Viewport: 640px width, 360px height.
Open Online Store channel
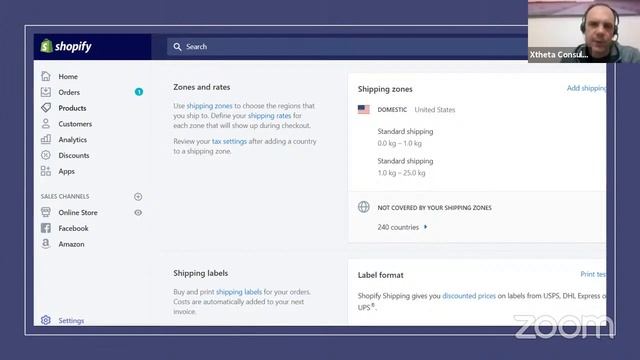[x=78, y=213]
